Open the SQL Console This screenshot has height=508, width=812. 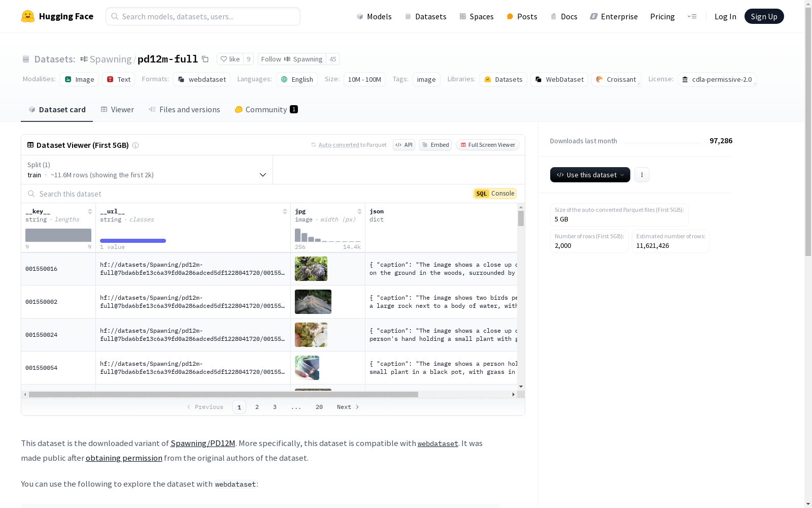point(495,194)
